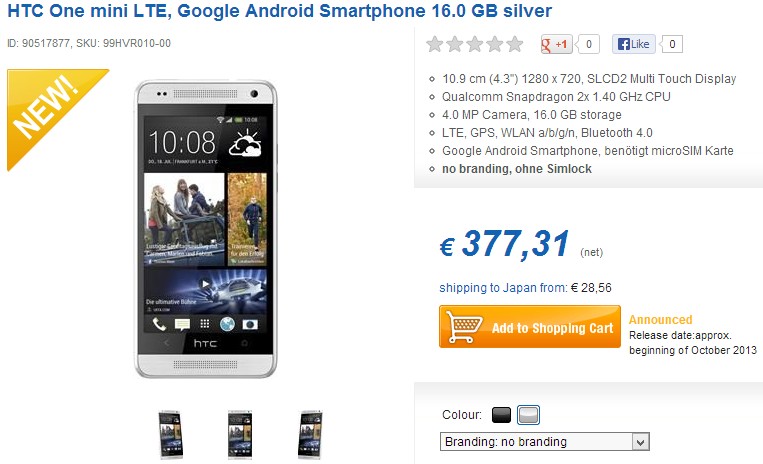This screenshot has width=763, height=464.
Task: Click the Google +1 count bubble
Action: [x=588, y=44]
